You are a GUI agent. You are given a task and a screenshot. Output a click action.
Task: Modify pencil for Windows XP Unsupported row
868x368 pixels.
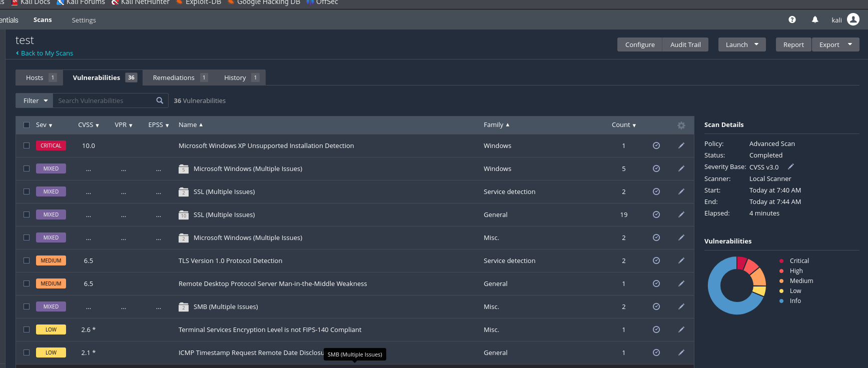tap(681, 145)
